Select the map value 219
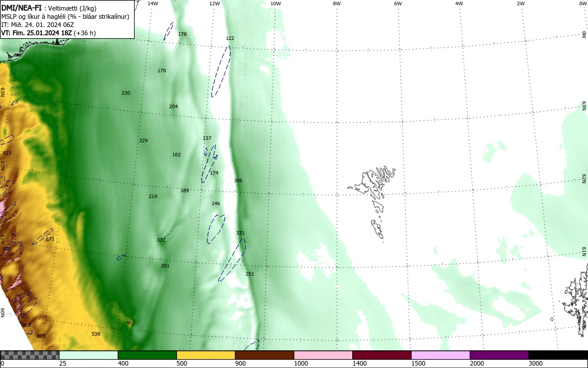Screen dimensions: 588x368 click(x=153, y=196)
